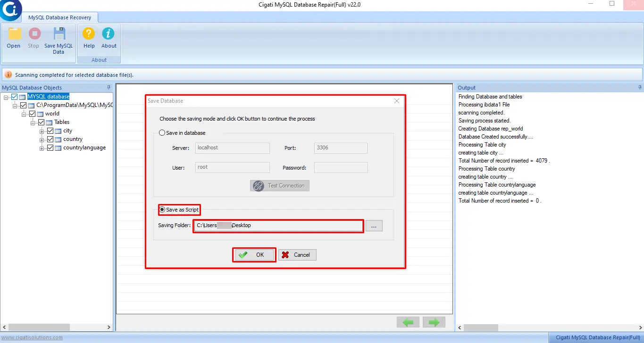Click 'Creating Database rep_world' output line
This screenshot has height=343, width=644.
[x=491, y=129]
